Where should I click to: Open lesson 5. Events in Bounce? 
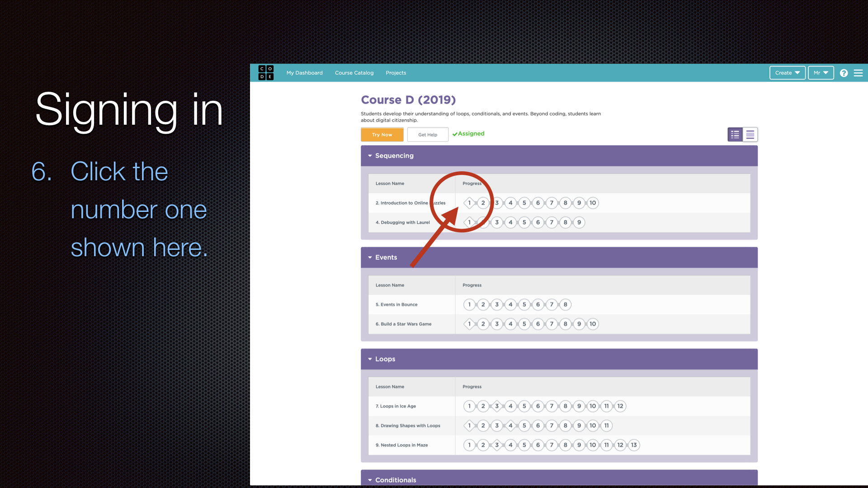click(396, 305)
